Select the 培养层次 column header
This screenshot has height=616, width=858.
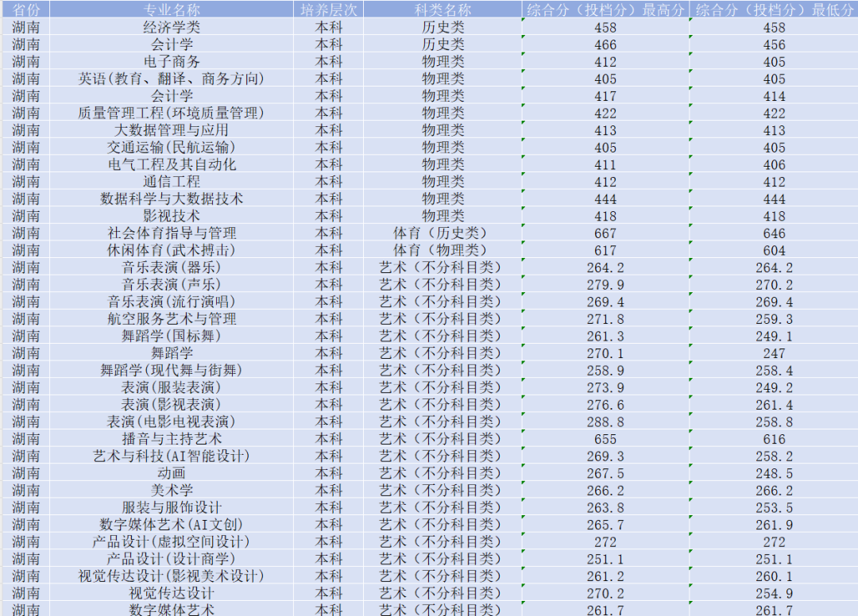coord(328,10)
